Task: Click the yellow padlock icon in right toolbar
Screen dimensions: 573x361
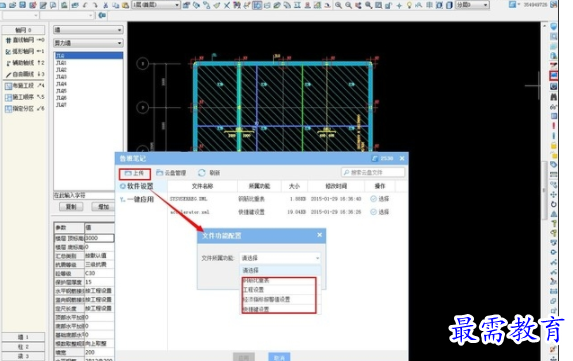Action: coord(554,145)
